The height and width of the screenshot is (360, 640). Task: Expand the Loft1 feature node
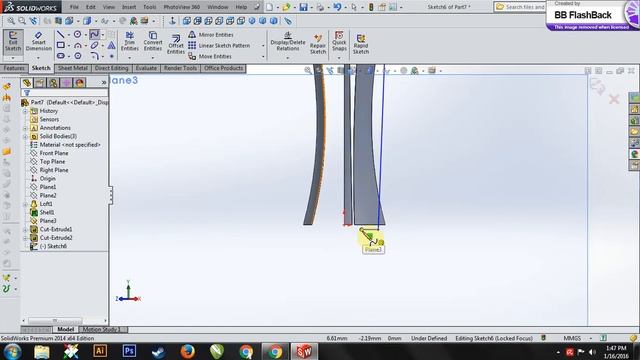tap(25, 204)
